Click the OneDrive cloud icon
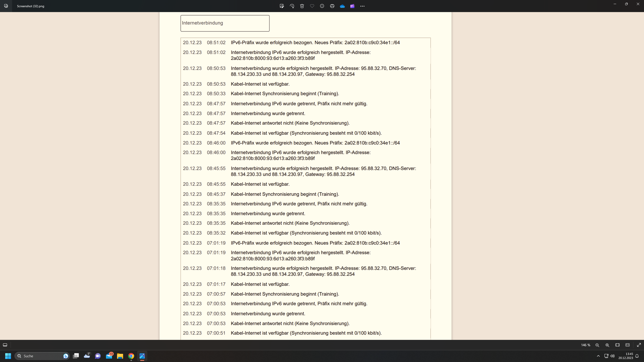The image size is (644, 362). point(342,6)
